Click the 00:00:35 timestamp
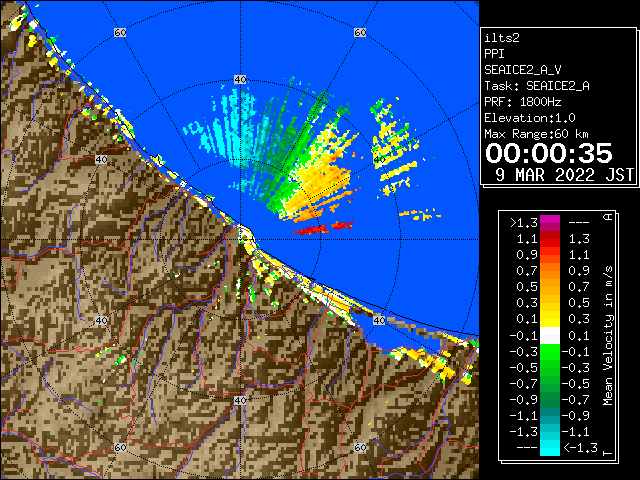 click(549, 153)
